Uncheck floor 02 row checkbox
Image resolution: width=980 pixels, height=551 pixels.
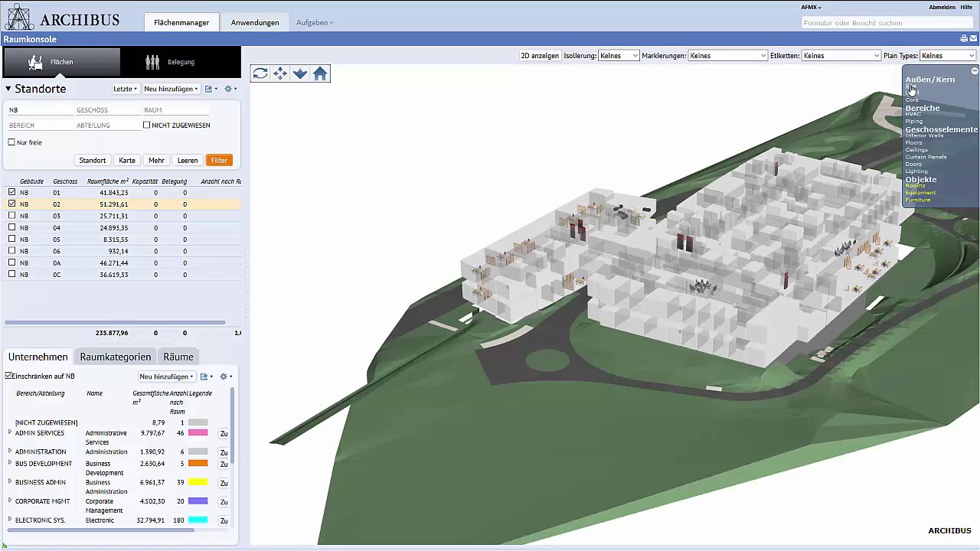click(12, 204)
